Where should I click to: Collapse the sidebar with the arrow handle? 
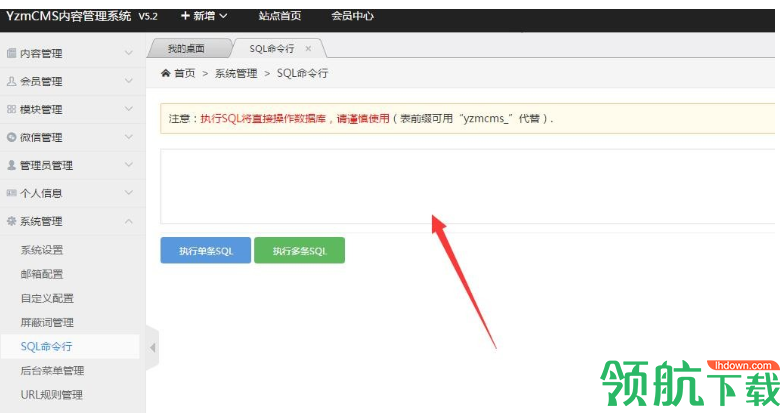pos(153,347)
